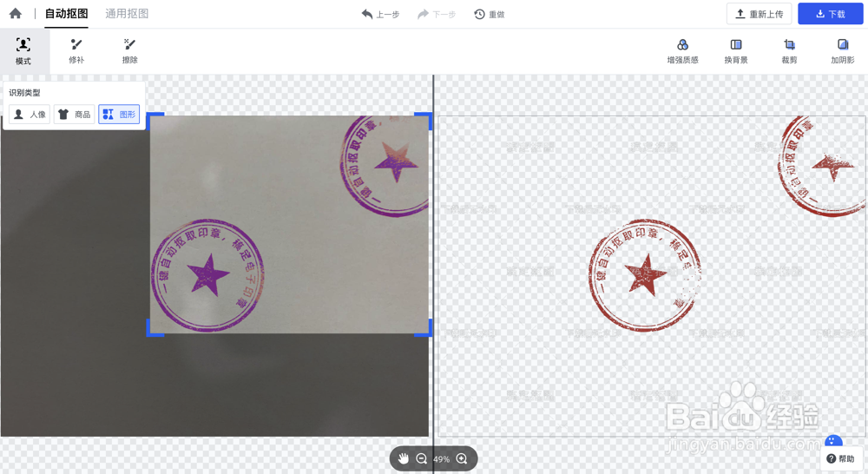Apply 增强质感 enhancement
The height and width of the screenshot is (474, 868).
682,51
